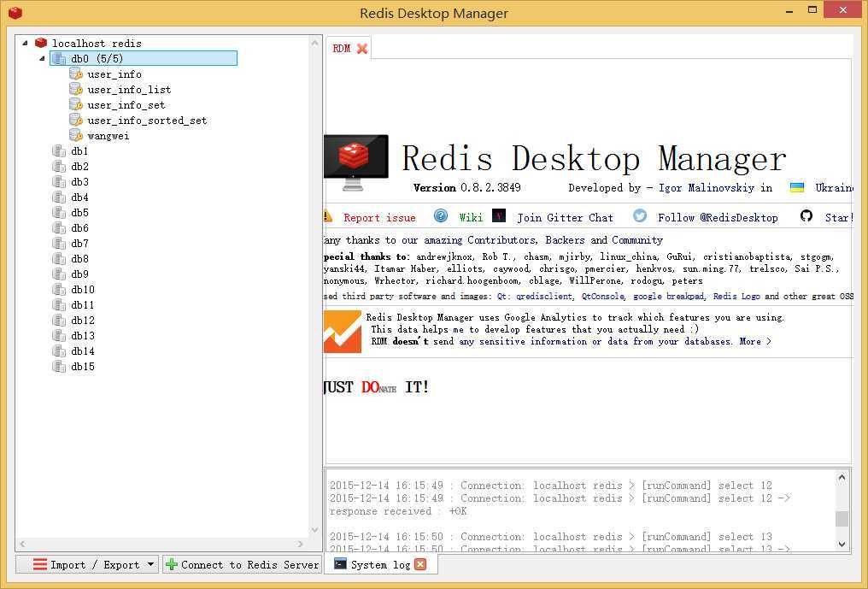Click the Redis Desktop Manager monitor logo
The width and height of the screenshot is (868, 589).
pos(356,162)
